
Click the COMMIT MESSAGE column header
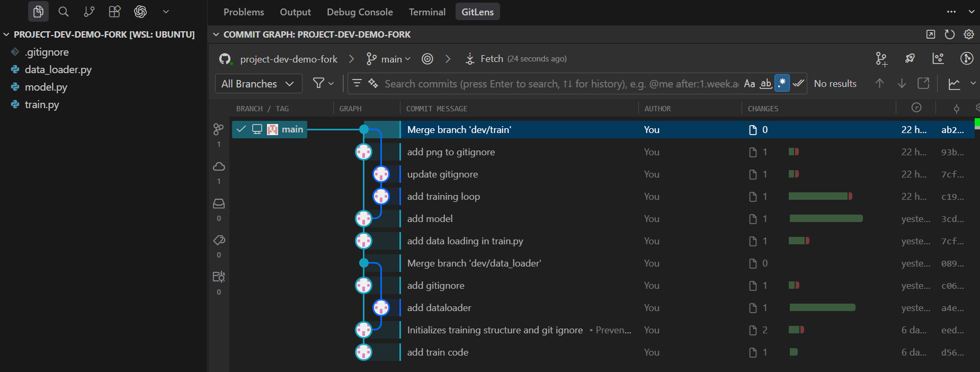436,109
